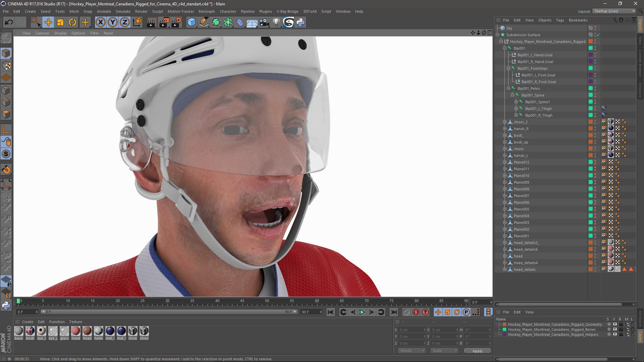Add a Light object bulb icon
The height and width of the screenshot is (362, 644).
[276, 22]
